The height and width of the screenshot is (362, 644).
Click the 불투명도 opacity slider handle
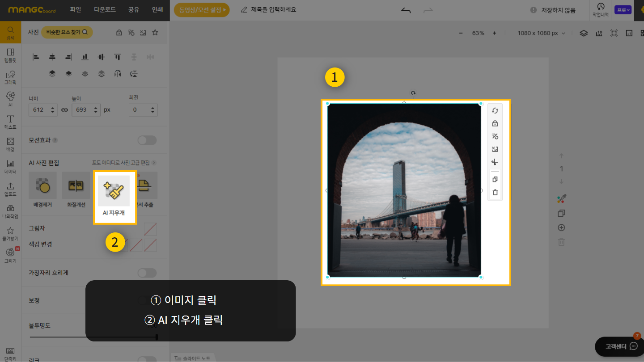click(x=157, y=337)
